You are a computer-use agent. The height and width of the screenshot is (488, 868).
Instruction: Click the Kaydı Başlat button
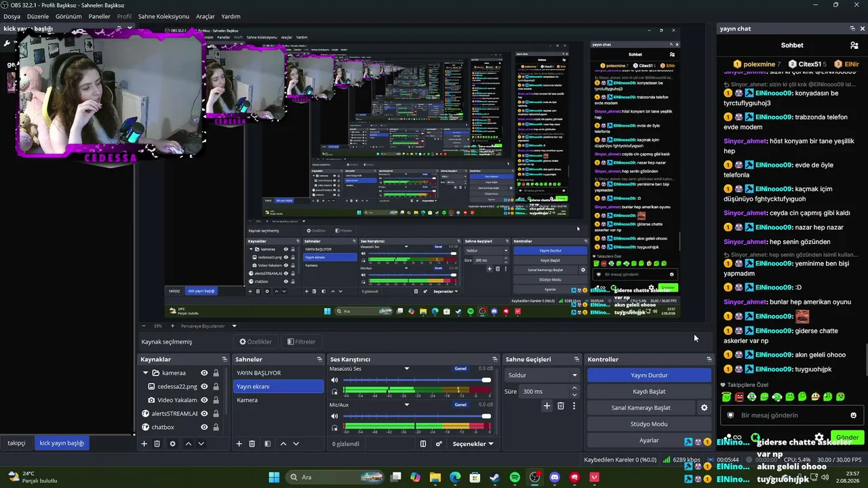click(x=649, y=392)
